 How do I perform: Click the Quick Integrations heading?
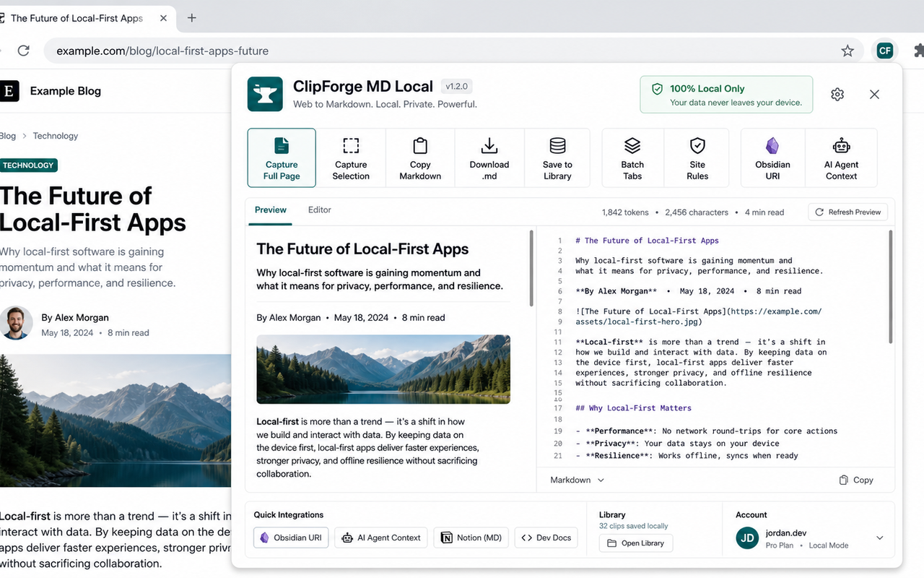[289, 515]
